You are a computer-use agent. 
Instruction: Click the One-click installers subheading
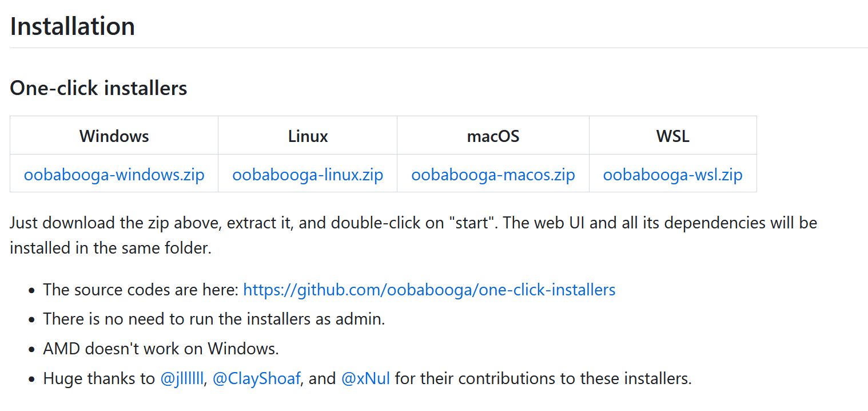point(98,88)
